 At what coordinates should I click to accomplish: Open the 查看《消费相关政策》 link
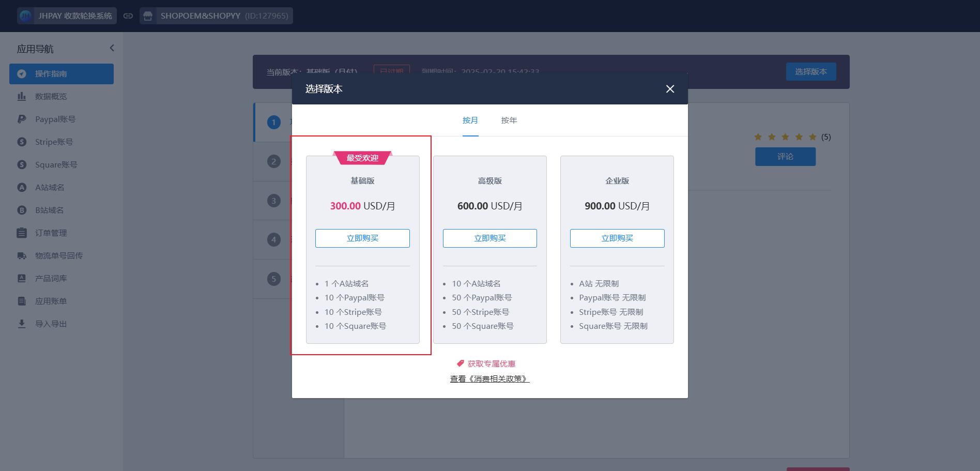(490, 379)
